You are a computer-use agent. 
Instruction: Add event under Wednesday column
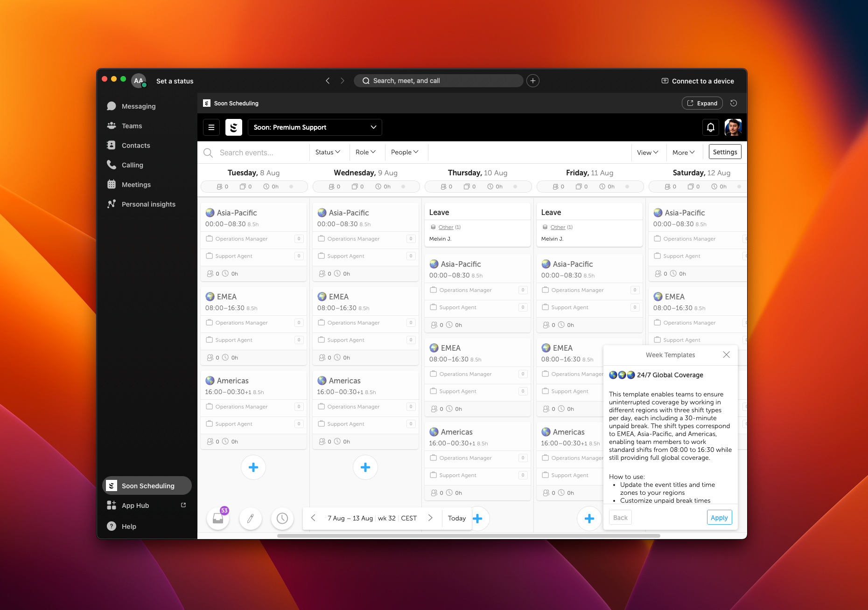365,467
